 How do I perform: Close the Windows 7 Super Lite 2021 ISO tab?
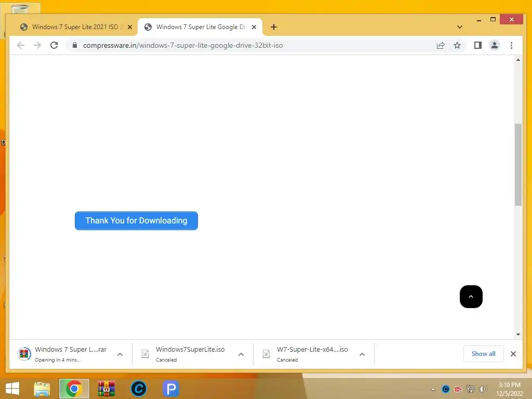click(x=129, y=27)
